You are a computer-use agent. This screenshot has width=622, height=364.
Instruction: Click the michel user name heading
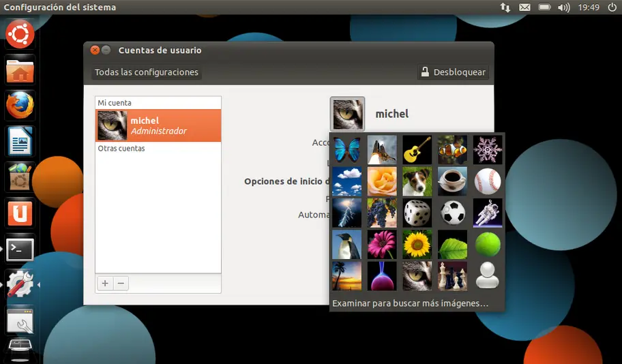coord(392,115)
